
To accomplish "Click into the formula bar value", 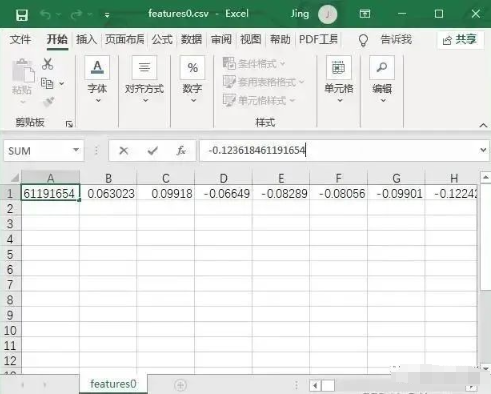I will [257, 150].
